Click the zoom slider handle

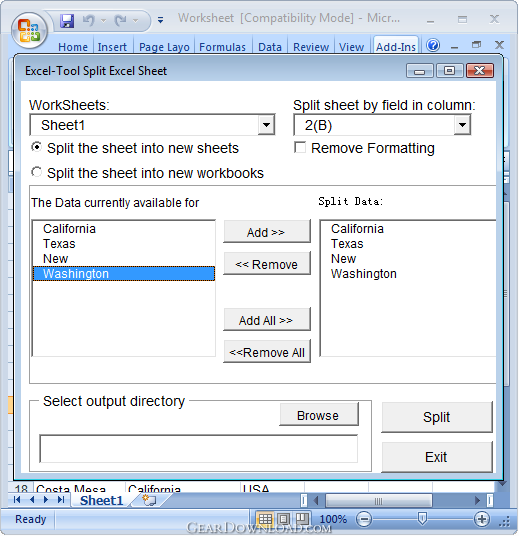[422, 519]
